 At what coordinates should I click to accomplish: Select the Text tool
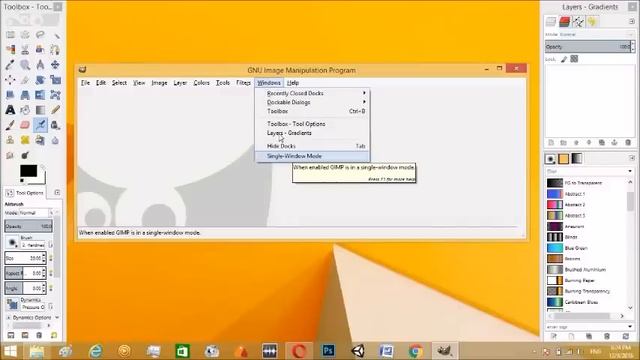tap(10, 110)
